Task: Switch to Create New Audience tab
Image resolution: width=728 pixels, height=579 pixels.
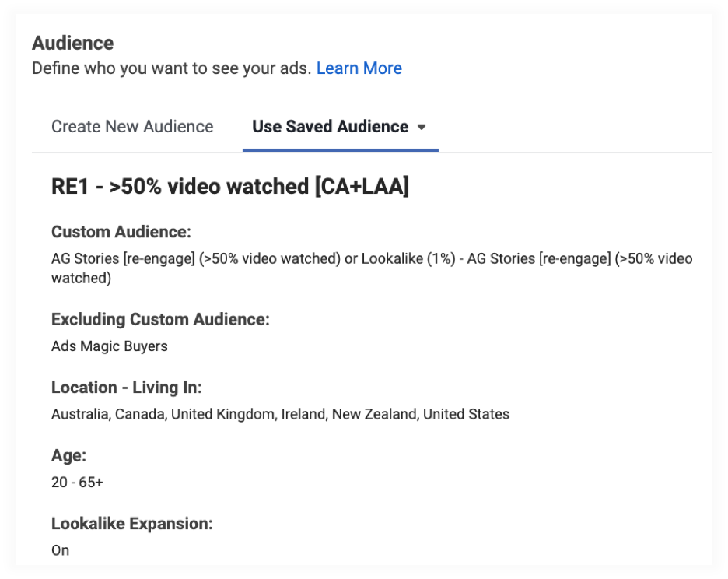Action: pos(132,127)
